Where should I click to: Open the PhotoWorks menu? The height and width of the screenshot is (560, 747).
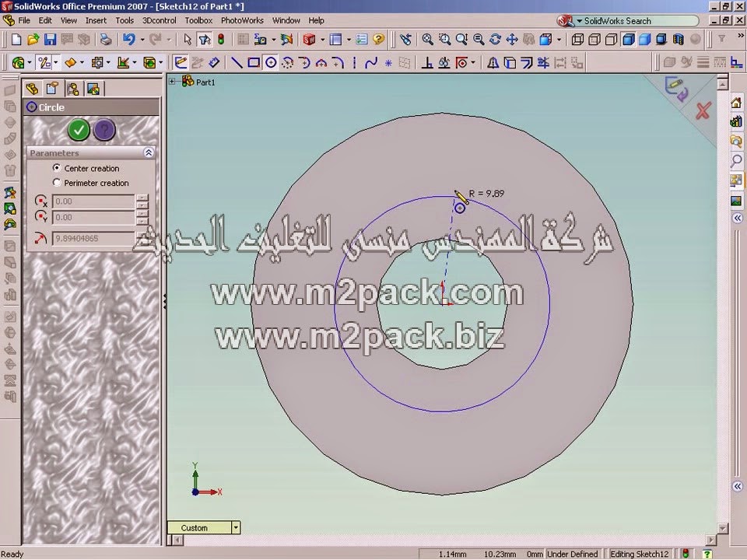coord(242,20)
